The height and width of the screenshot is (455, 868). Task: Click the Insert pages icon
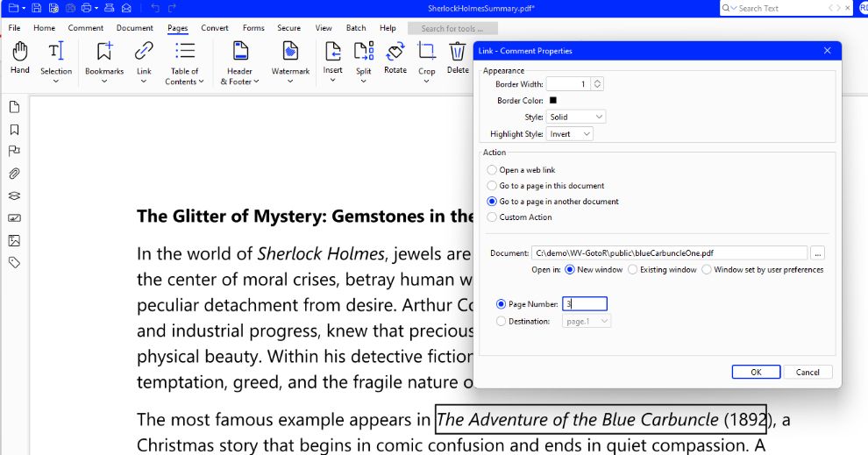pos(332,51)
